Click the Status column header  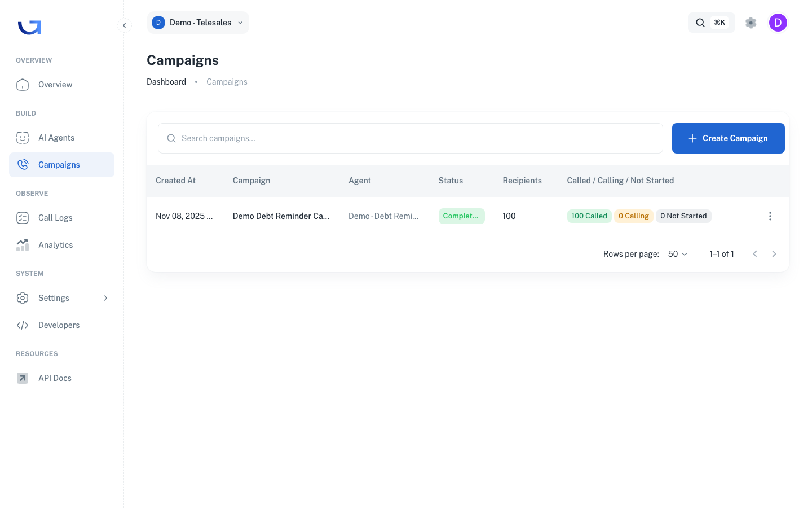click(x=451, y=181)
